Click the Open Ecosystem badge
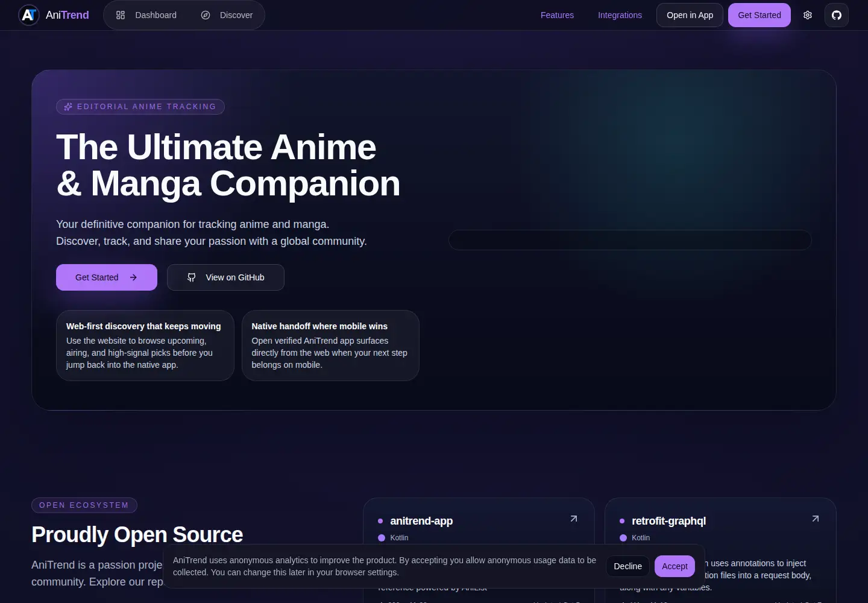This screenshot has height=603, width=868. [84, 505]
